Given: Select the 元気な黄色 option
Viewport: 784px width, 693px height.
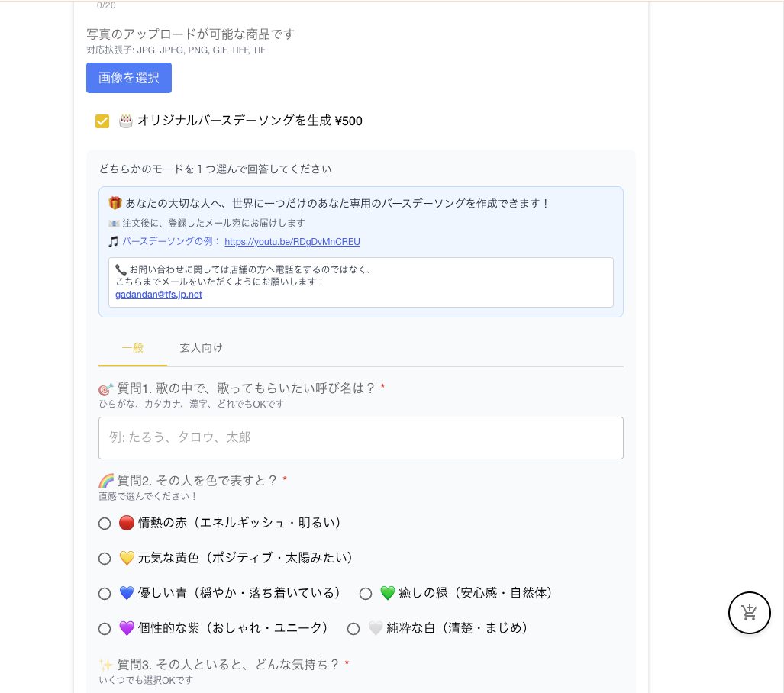Looking at the screenshot, I should (105, 559).
